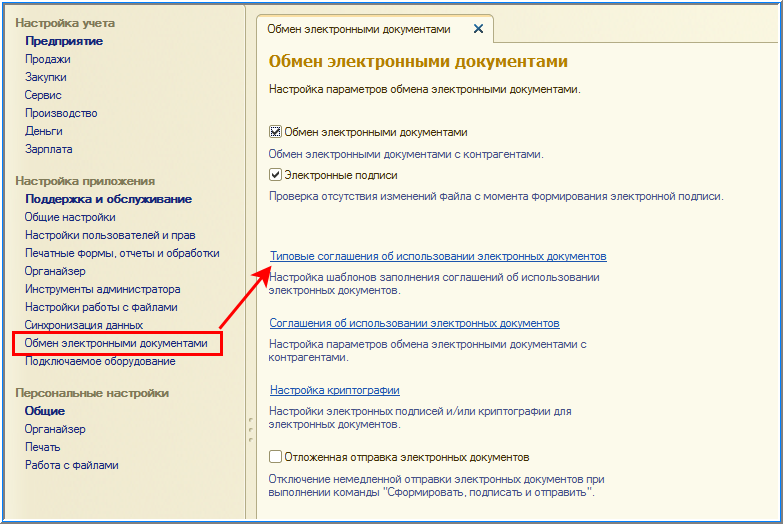Open Работа с файлами personal settings
The height and width of the screenshot is (524, 783).
[x=71, y=465]
